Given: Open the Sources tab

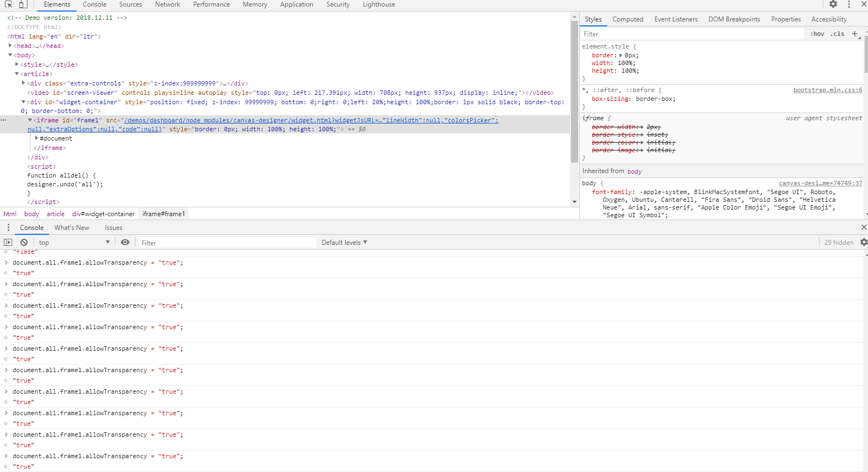Looking at the screenshot, I should click(131, 4).
